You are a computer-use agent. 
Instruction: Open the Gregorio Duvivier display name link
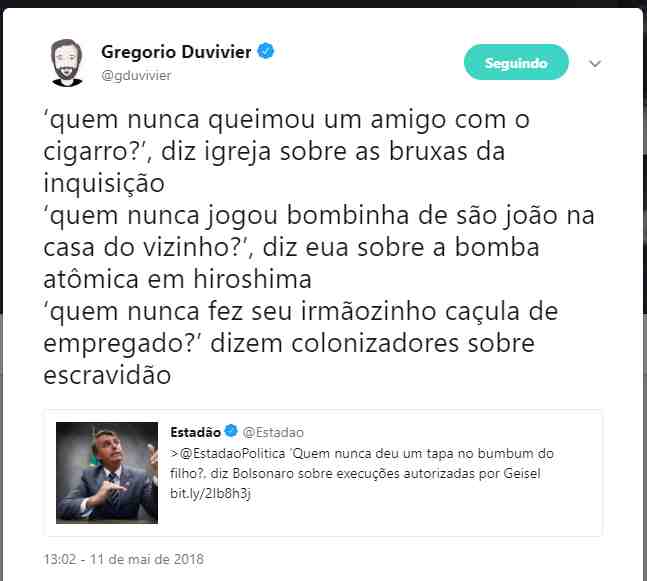[176, 52]
